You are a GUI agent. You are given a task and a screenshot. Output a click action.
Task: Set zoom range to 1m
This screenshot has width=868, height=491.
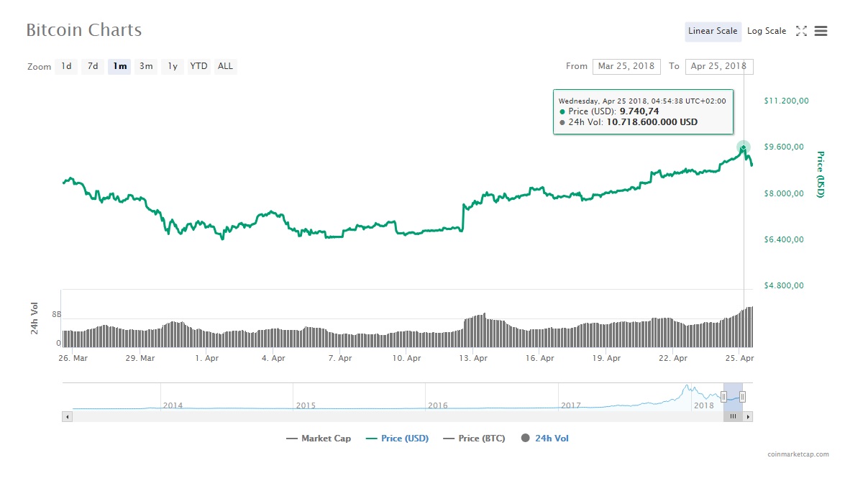(119, 66)
